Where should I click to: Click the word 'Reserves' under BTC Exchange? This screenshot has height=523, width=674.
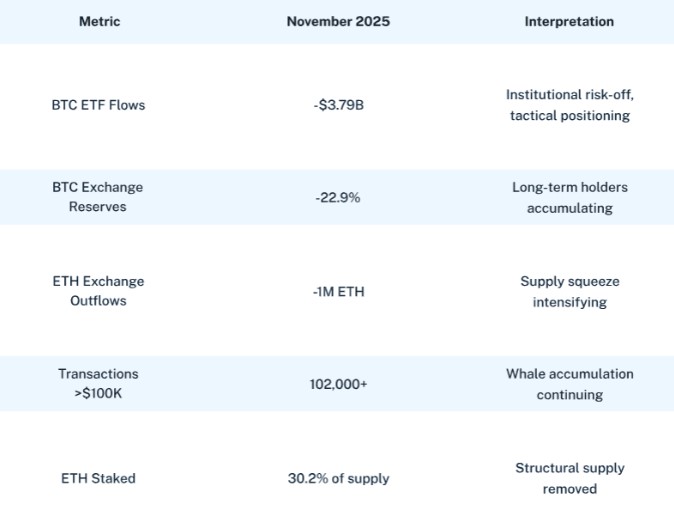tap(98, 207)
